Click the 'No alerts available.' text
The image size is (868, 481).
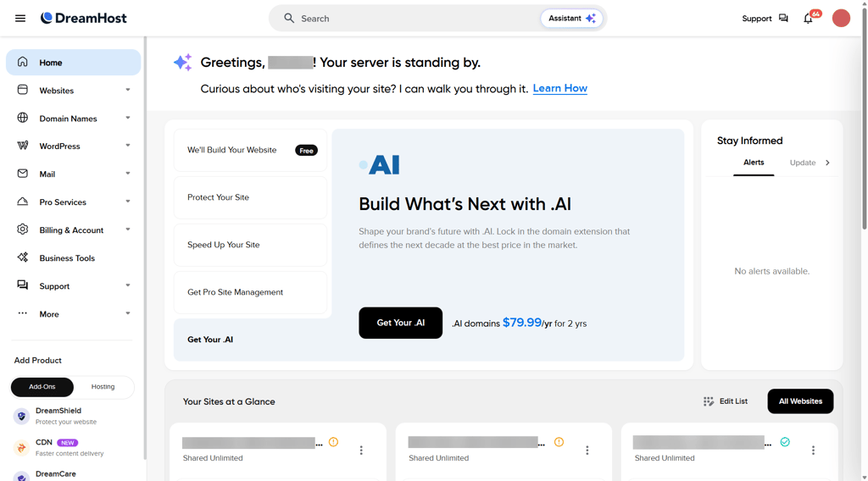point(771,271)
